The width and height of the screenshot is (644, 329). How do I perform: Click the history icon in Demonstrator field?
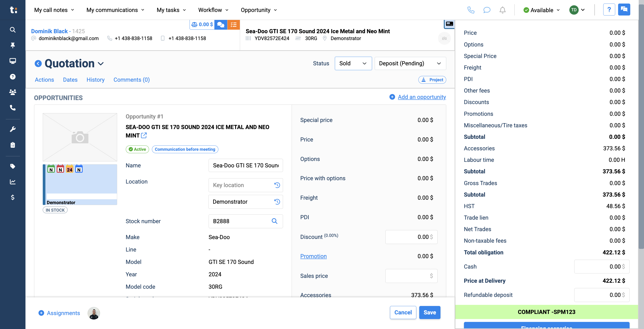(x=277, y=202)
